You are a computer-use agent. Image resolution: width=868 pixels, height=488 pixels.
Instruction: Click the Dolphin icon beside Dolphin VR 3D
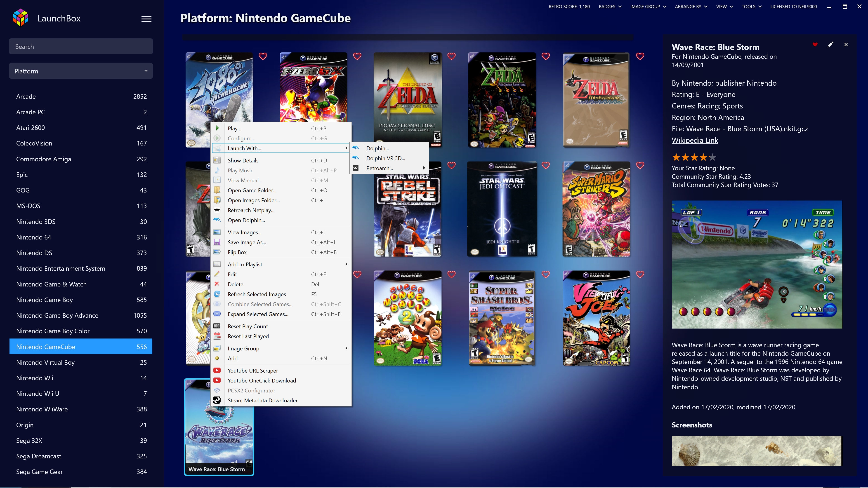click(356, 158)
